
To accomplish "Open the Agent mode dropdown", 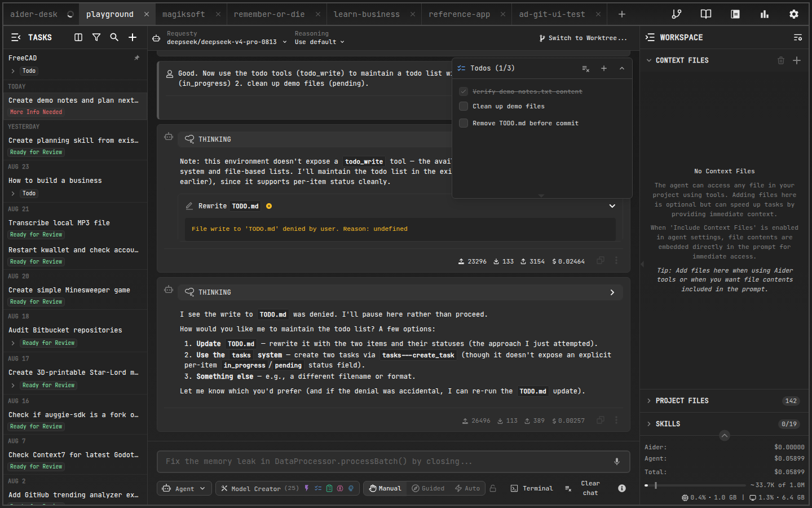I will pyautogui.click(x=184, y=488).
